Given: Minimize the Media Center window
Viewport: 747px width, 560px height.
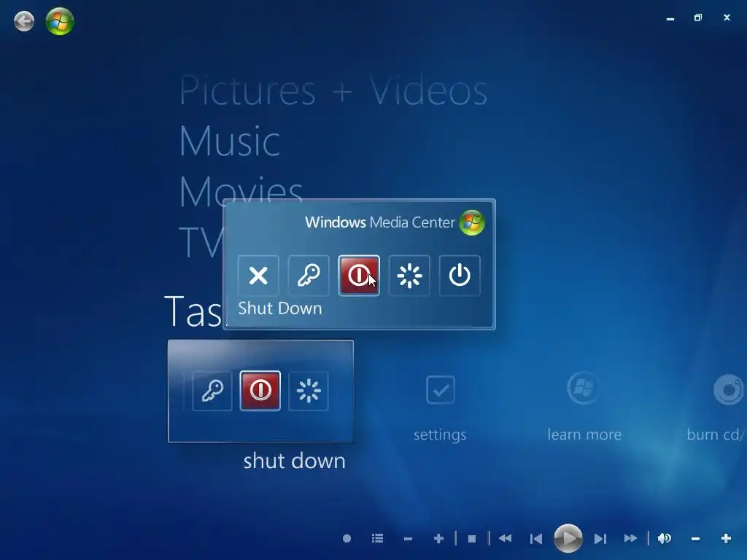Looking at the screenshot, I should pyautogui.click(x=670, y=18).
